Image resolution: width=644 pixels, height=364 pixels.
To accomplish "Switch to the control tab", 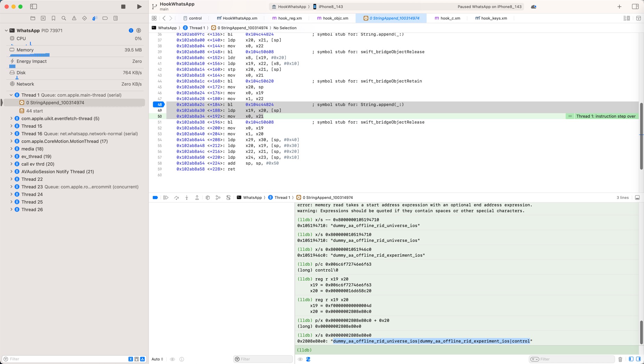I will (x=193, y=18).
